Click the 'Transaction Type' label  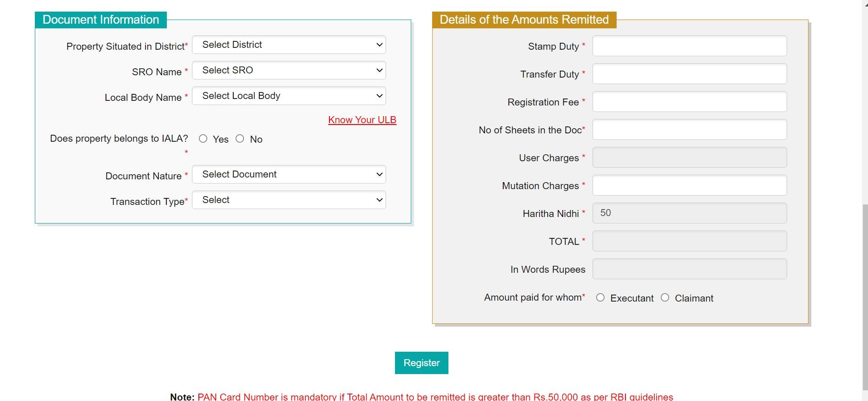(x=147, y=202)
